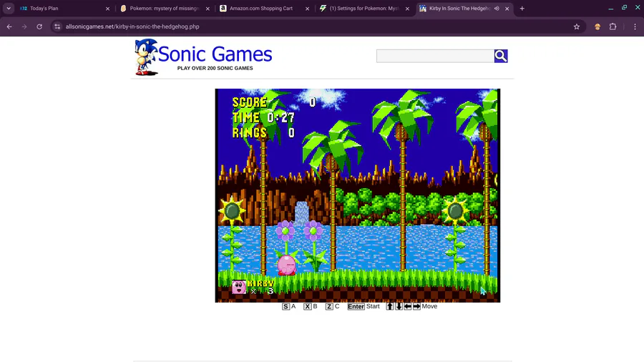644x362 pixels.
Task: Open the orange extension icon
Action: [597, 26]
